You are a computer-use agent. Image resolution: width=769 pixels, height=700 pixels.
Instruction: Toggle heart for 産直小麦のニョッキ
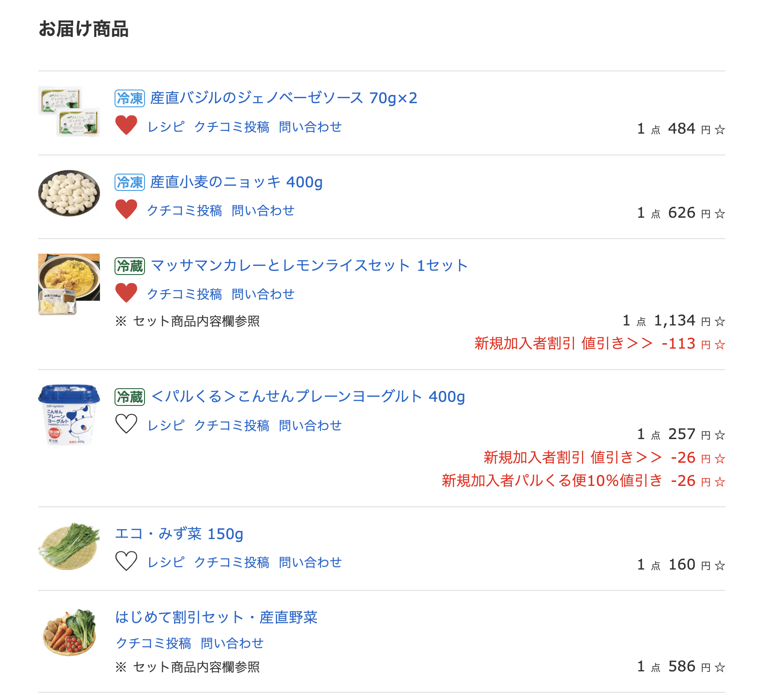click(126, 210)
